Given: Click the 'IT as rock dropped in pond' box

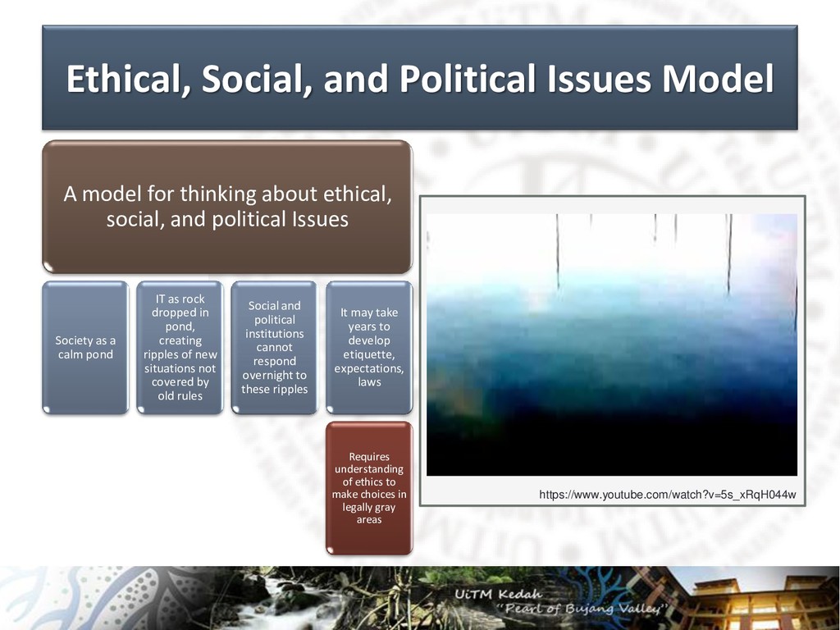Looking at the screenshot, I should click(180, 348).
